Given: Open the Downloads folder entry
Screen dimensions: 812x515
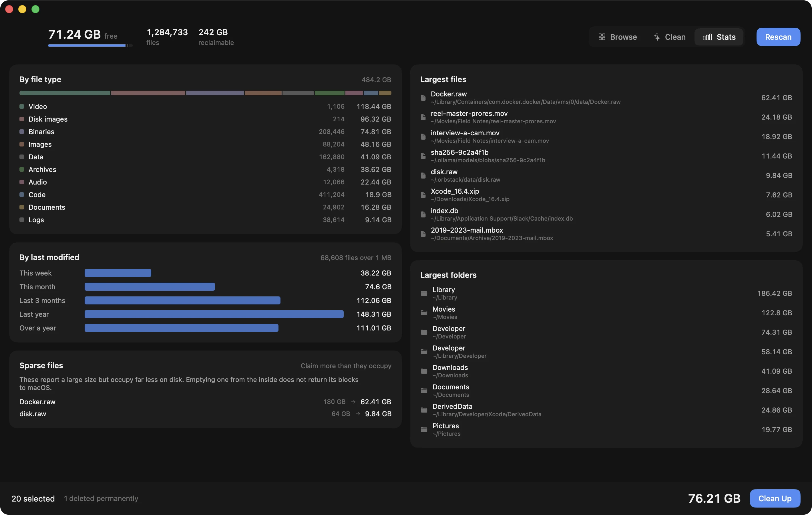Looking at the screenshot, I should click(606, 371).
